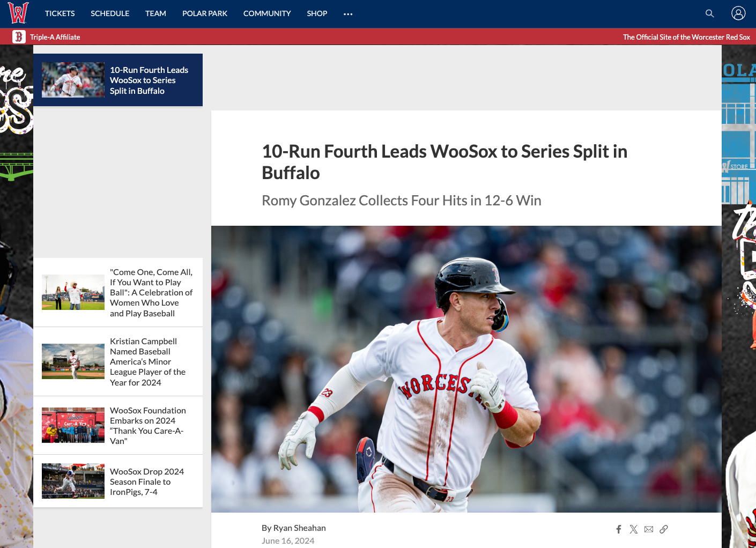This screenshot has height=548, width=756.
Task: Open the Community menu
Action: pos(267,13)
